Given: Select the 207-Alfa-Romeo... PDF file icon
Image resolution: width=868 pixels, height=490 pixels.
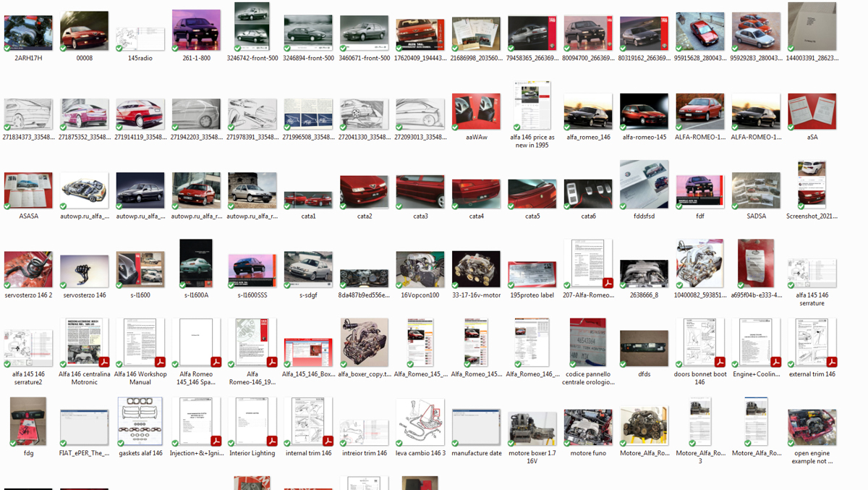Looking at the screenshot, I should click(x=588, y=264).
